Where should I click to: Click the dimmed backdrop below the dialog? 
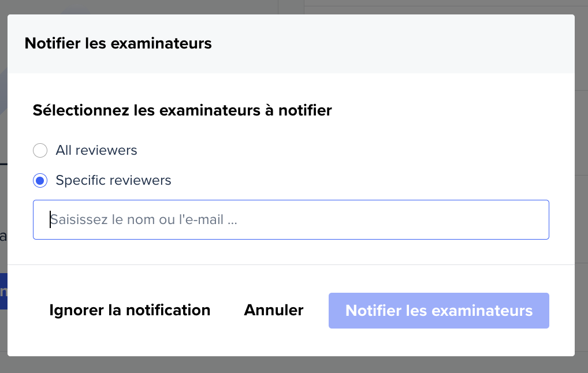[x=289, y=365]
